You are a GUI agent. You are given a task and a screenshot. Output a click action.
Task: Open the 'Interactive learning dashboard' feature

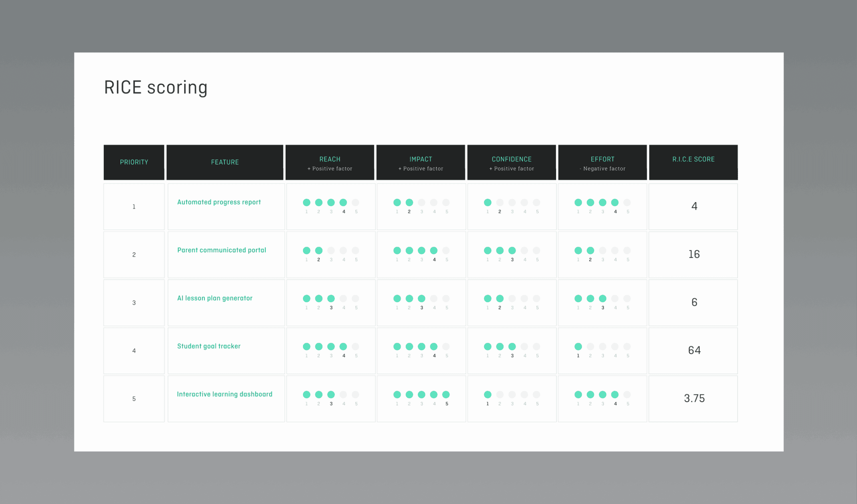[x=224, y=394]
